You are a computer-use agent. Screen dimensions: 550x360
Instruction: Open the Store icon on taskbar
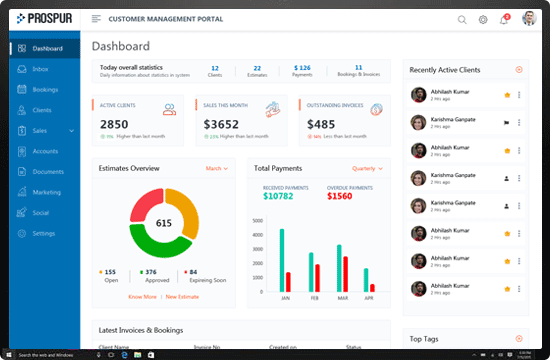point(151,355)
